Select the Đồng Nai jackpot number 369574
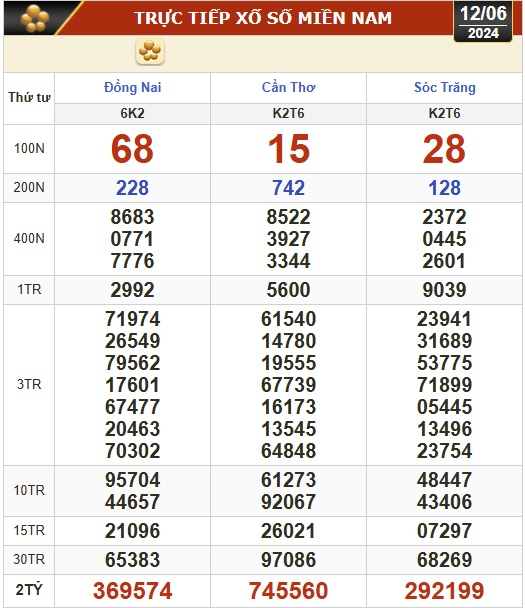This screenshot has width=525, height=608. tap(133, 591)
